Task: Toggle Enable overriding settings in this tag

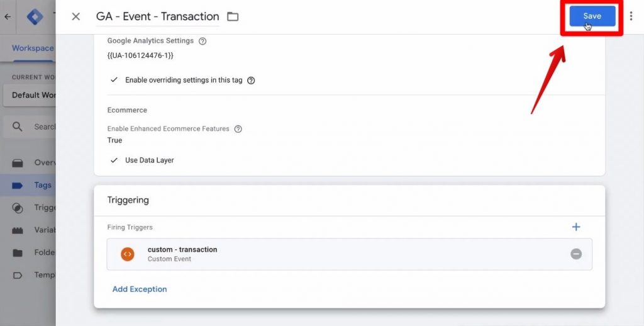Action: 114,81
